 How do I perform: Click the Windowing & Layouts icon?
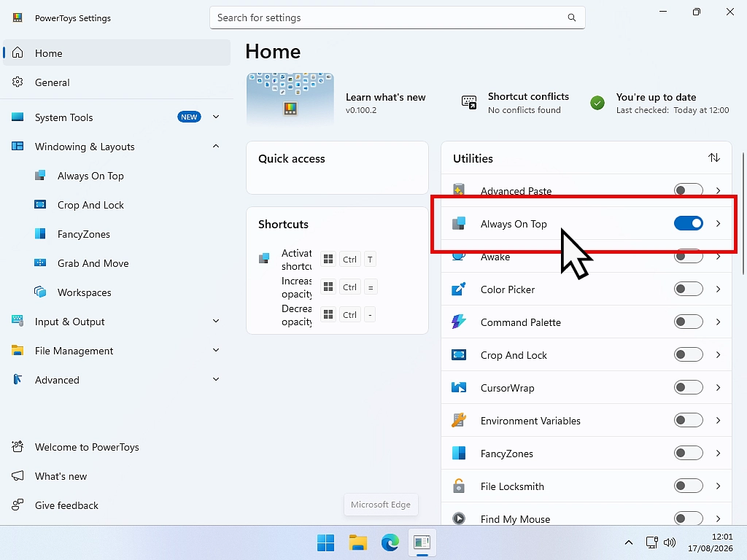tap(18, 146)
